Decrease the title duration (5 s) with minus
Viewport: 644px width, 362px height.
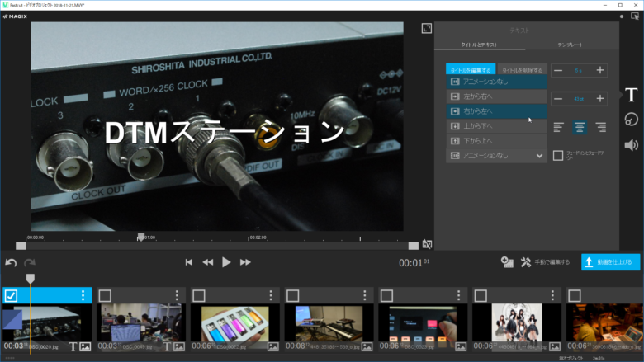click(558, 71)
